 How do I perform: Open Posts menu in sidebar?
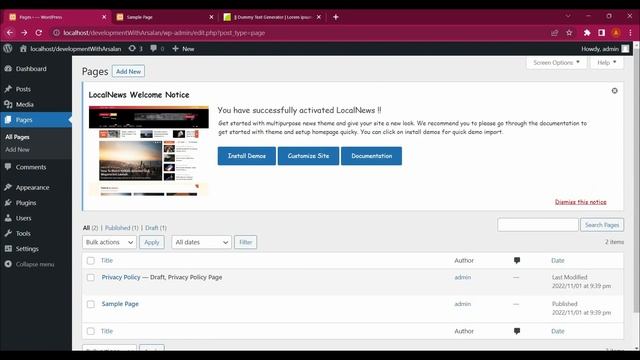tap(23, 89)
